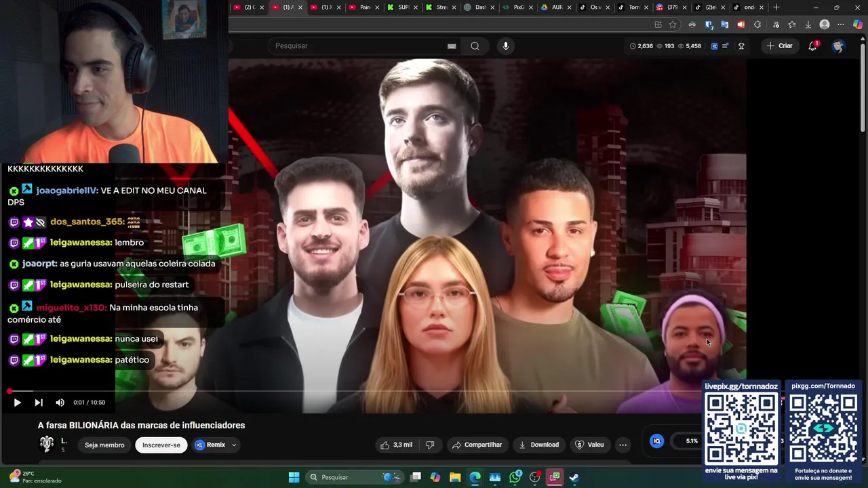
Task: Click the livepix.gg/tornnadoz QR code
Action: click(741, 427)
